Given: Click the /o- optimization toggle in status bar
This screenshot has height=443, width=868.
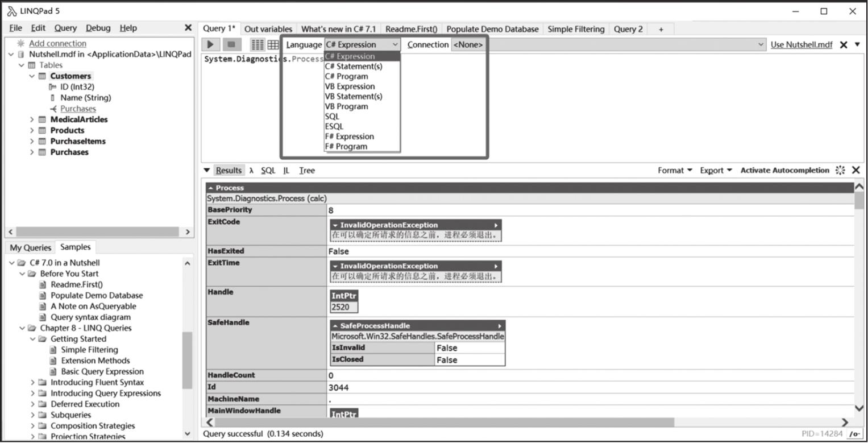Looking at the screenshot, I should tap(854, 434).
